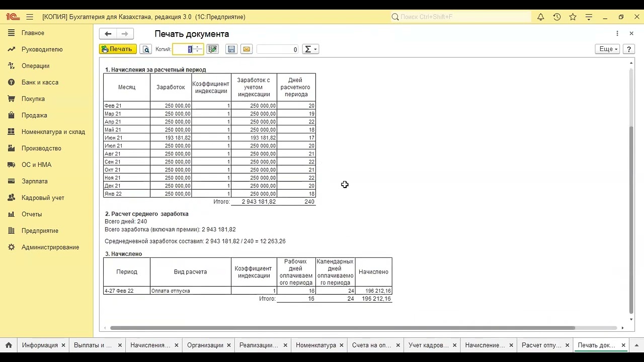Open the three-dot form options menu
The height and width of the screenshot is (362, 644).
coord(617,34)
